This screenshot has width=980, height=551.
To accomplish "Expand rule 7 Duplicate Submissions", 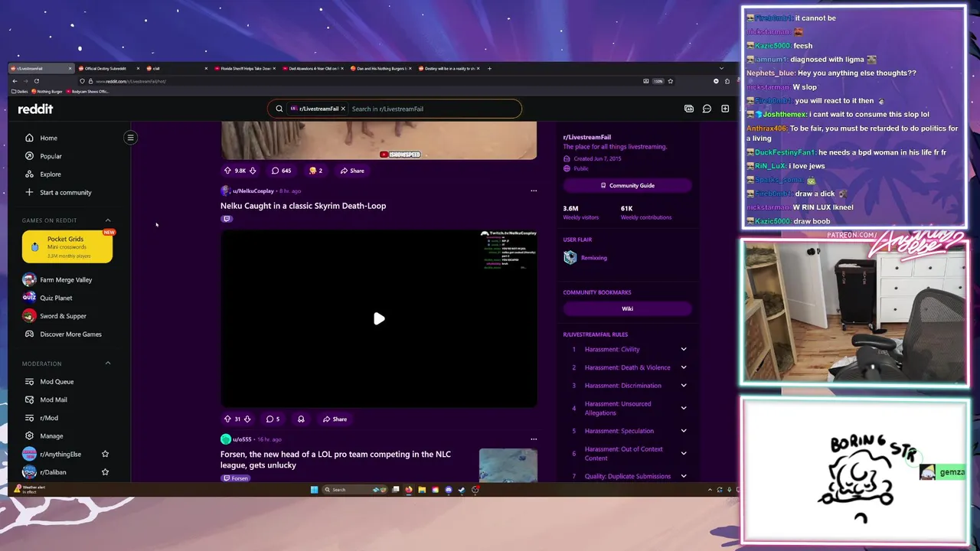I will (684, 476).
